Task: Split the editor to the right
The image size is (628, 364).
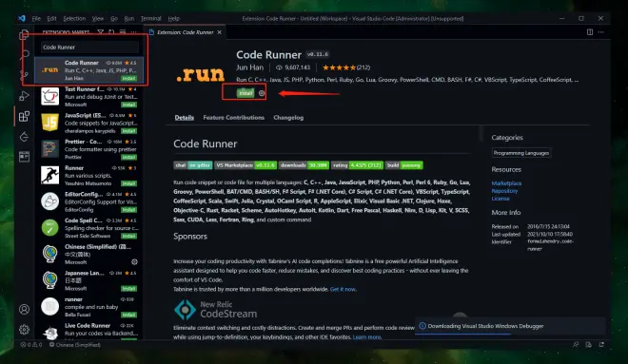Action: [x=590, y=32]
